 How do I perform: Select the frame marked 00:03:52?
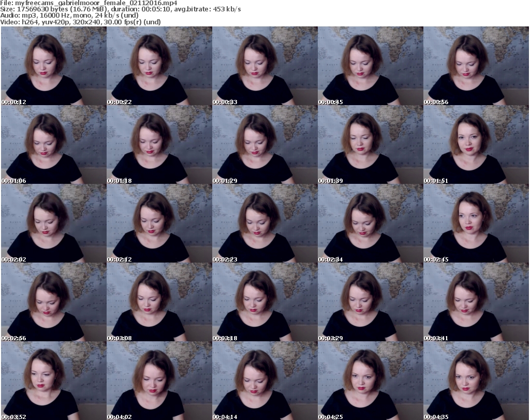point(53,381)
